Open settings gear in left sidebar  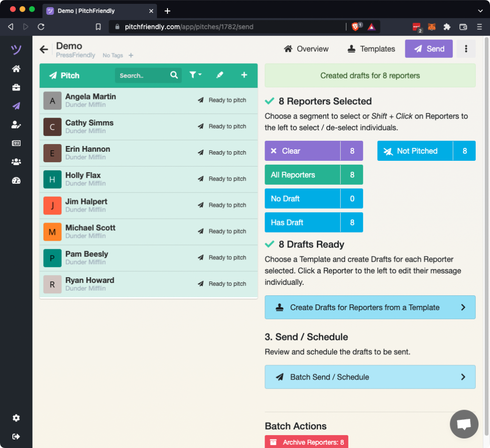16,418
